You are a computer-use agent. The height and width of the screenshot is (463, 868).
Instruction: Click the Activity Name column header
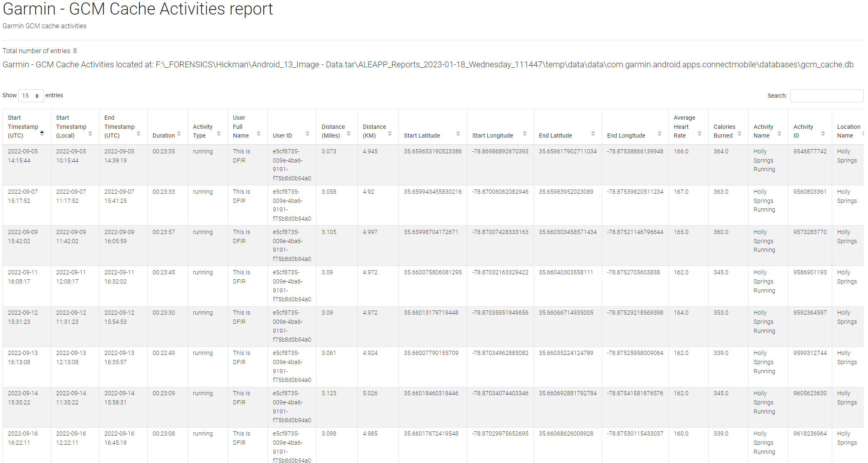[763, 131]
